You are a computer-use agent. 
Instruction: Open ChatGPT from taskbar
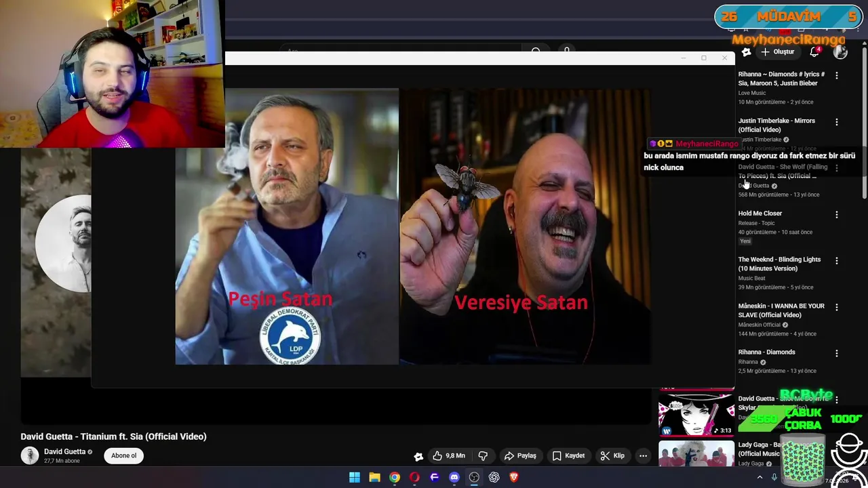click(x=494, y=477)
